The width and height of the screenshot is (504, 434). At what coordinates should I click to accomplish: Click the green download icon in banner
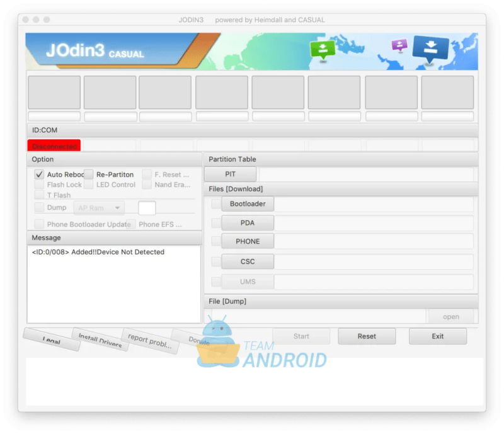[323, 50]
